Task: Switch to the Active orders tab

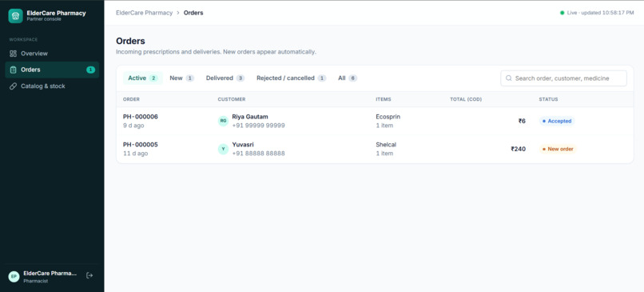Action: (143, 78)
